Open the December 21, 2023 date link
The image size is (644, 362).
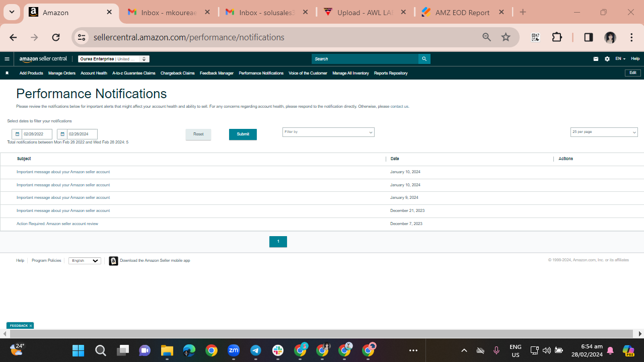407,211
